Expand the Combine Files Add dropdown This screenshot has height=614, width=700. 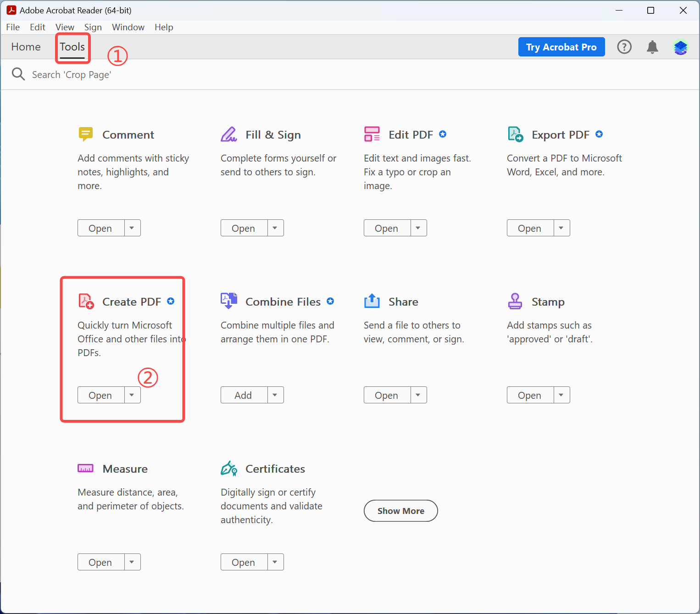pyautogui.click(x=275, y=395)
